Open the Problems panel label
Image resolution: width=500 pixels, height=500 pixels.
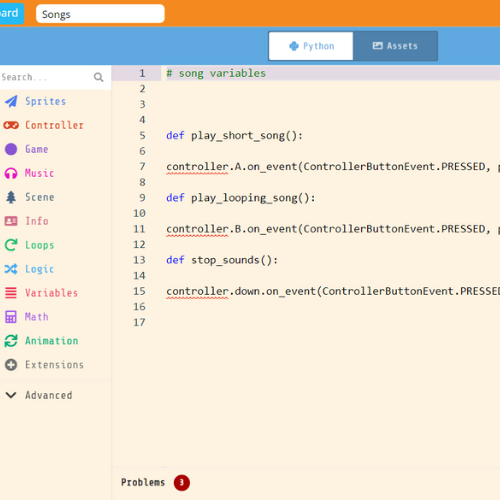[143, 483]
